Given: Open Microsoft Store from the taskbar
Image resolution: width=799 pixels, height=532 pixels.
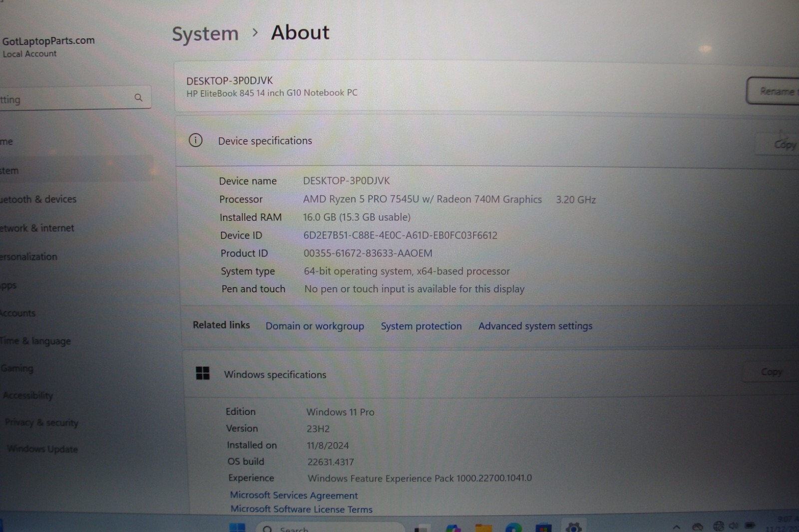Looking at the screenshot, I should (543, 528).
